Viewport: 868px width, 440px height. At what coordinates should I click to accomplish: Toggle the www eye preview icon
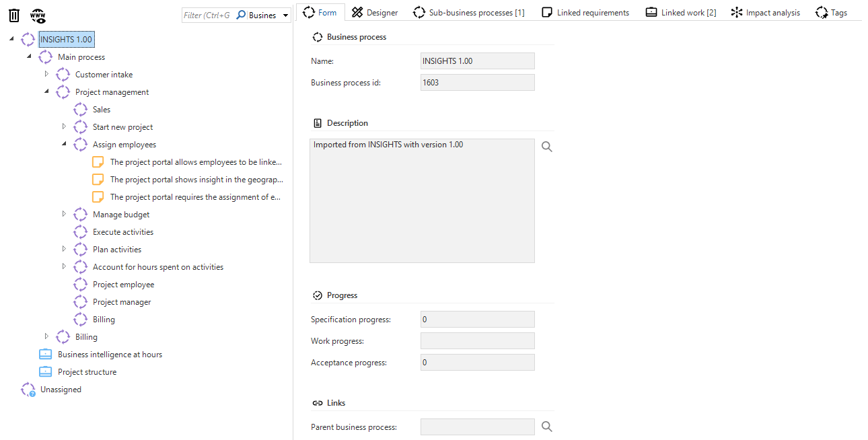tap(38, 15)
